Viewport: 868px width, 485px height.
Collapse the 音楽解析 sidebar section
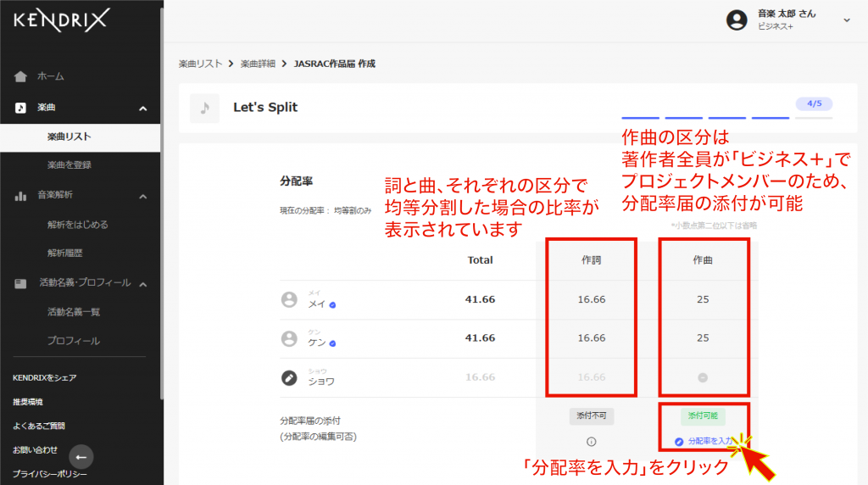[142, 197]
